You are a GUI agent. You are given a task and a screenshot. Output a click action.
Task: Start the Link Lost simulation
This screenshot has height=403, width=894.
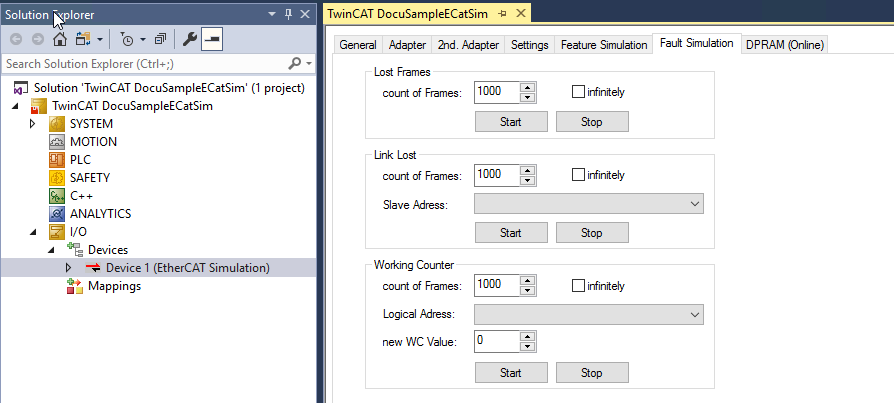pyautogui.click(x=511, y=233)
